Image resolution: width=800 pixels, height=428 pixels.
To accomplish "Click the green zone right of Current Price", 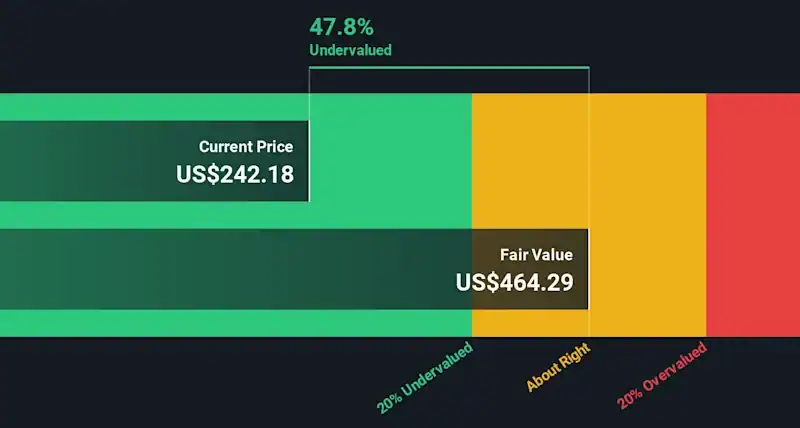I will tap(390, 160).
